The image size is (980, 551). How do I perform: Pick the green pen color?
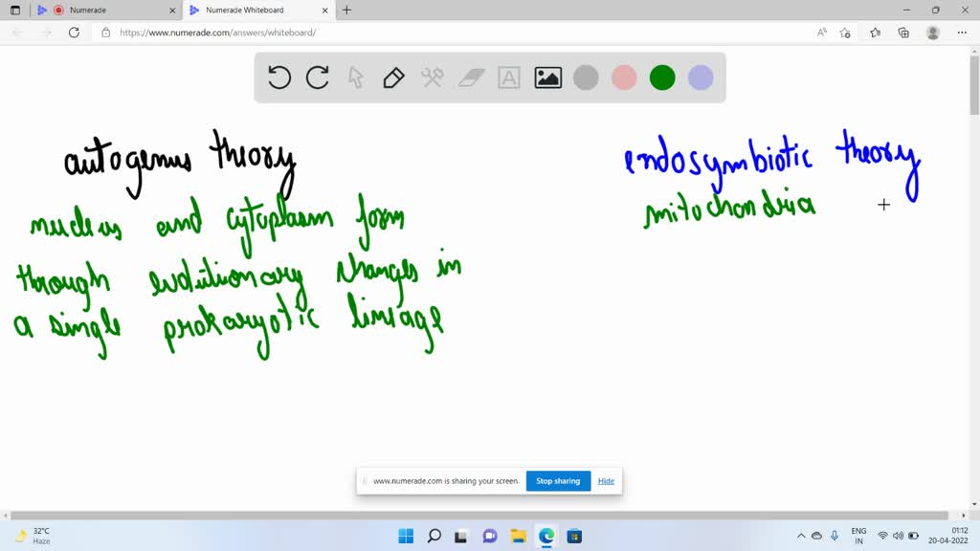pos(662,77)
